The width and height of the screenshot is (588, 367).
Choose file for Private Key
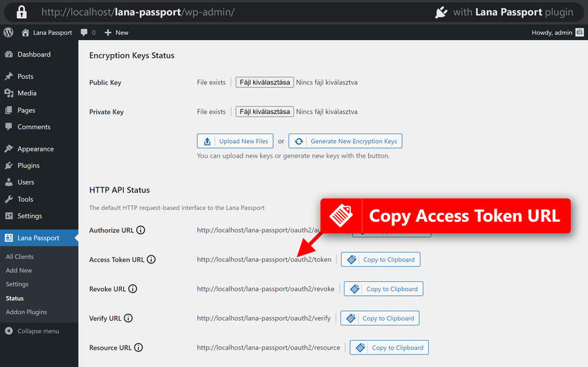point(265,111)
